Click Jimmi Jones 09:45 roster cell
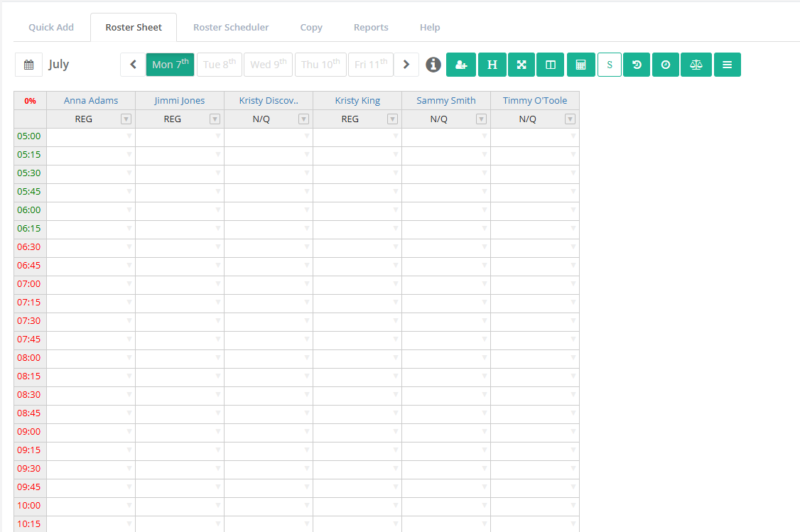This screenshot has width=800, height=532. point(180,487)
